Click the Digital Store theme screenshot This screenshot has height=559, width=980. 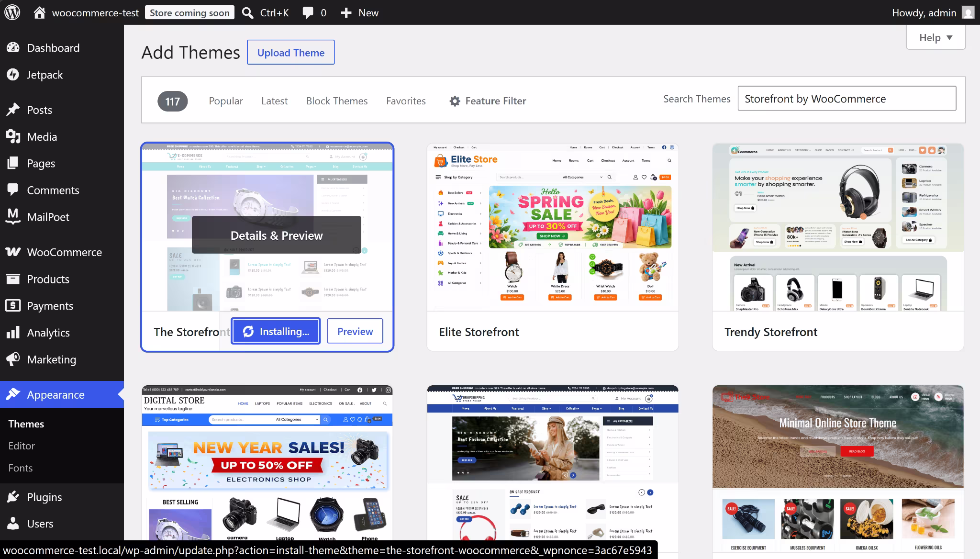[267, 463]
